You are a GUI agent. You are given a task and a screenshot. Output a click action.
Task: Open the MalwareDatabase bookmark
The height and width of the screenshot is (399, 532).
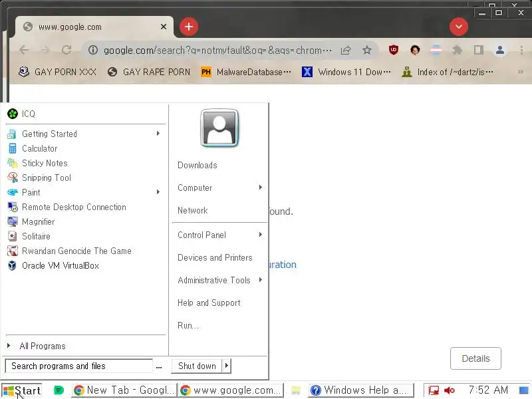click(246, 72)
